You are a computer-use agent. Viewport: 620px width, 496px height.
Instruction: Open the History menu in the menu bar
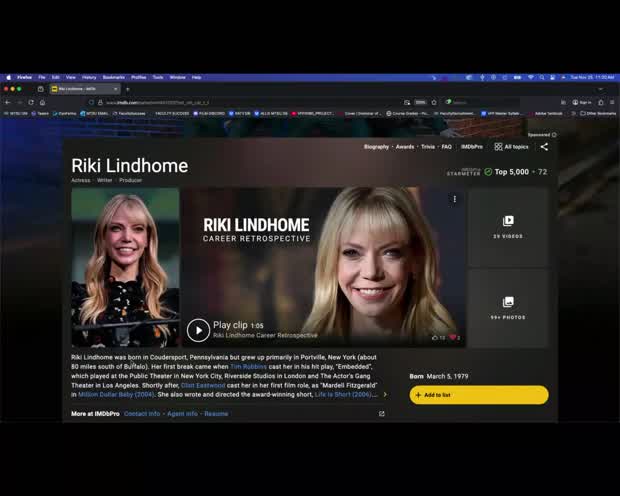89,77
